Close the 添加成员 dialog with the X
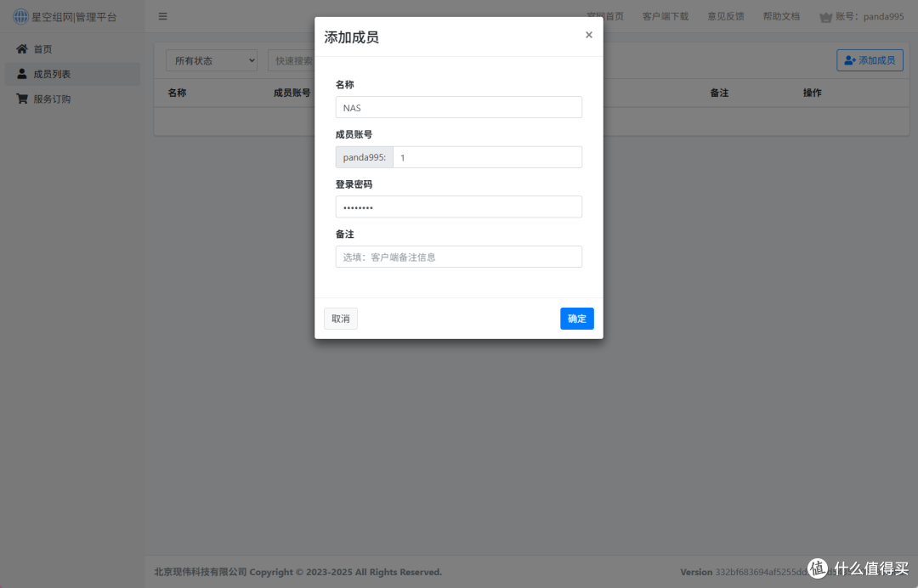Image resolution: width=918 pixels, height=588 pixels. (x=588, y=35)
